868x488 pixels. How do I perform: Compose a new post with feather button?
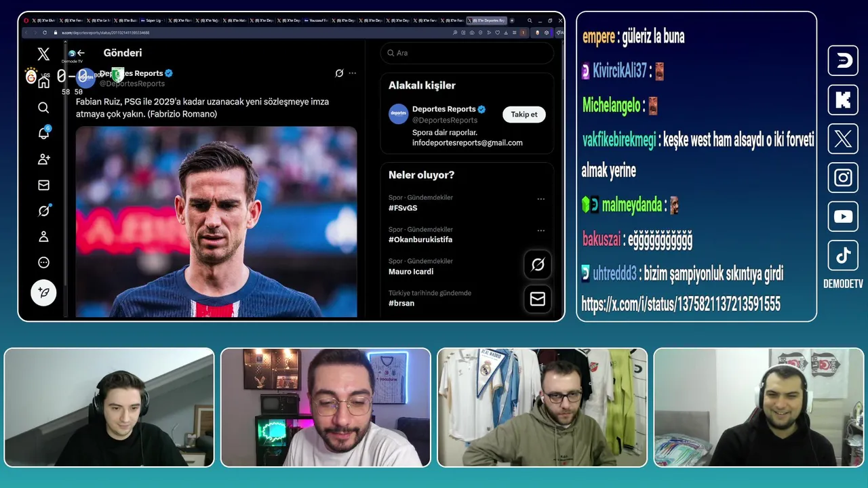point(43,292)
